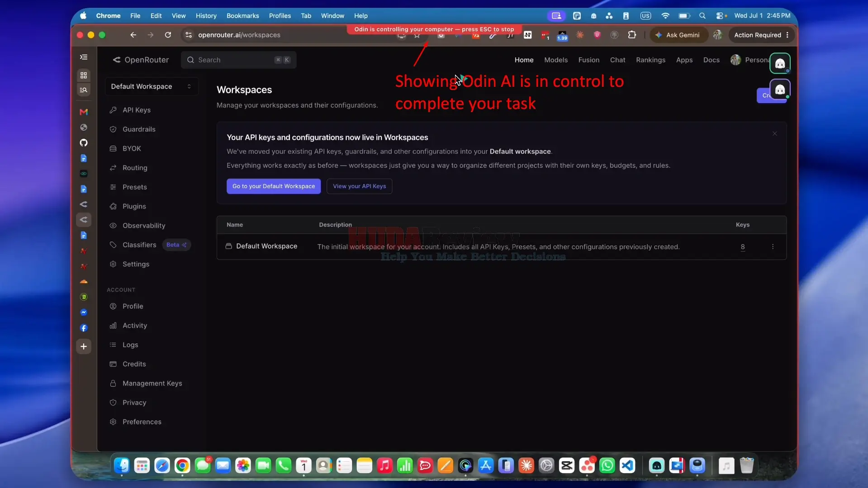The image size is (868, 488).
Task: Open the account Profile page
Action: (x=133, y=306)
